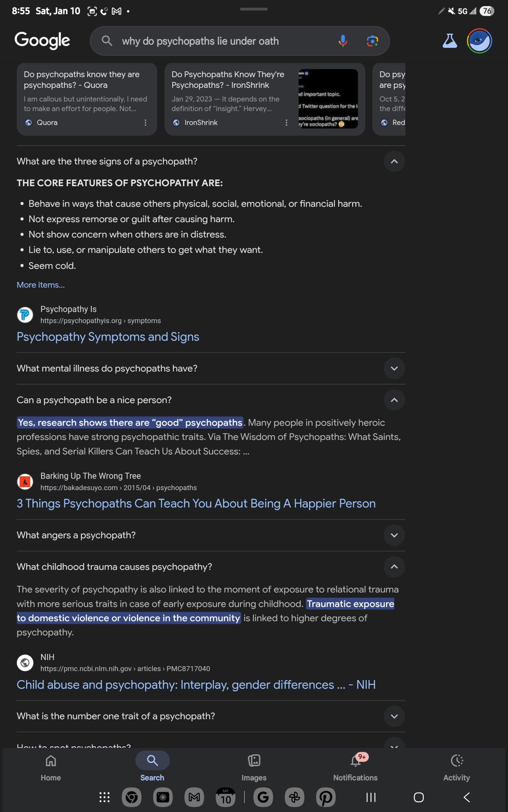Screen dimensions: 508x812
Task: Open Pinterest from the taskbar
Action: [x=326, y=797]
